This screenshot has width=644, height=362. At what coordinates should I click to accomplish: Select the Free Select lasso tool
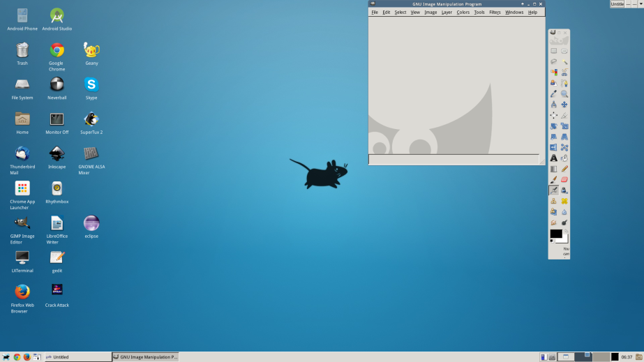point(553,61)
